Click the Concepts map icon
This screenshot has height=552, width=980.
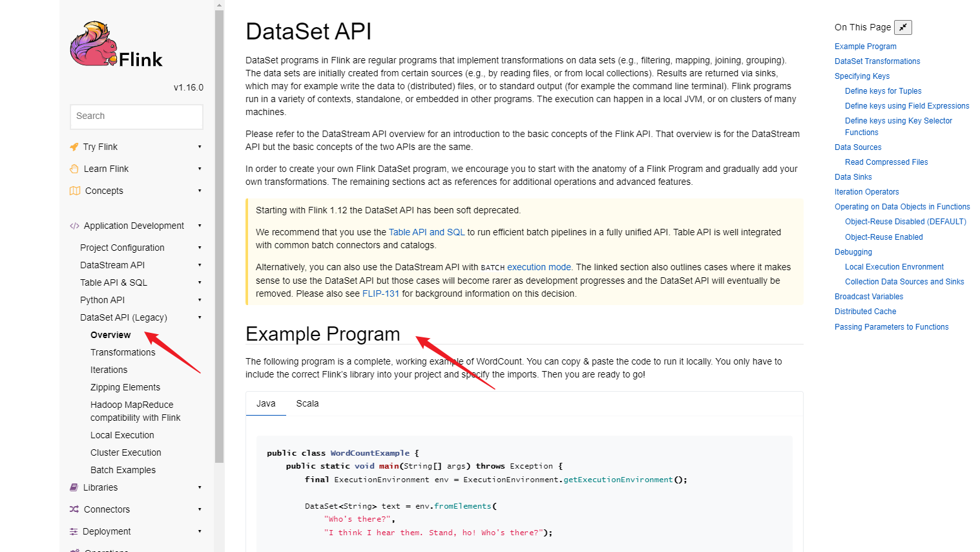pyautogui.click(x=75, y=191)
